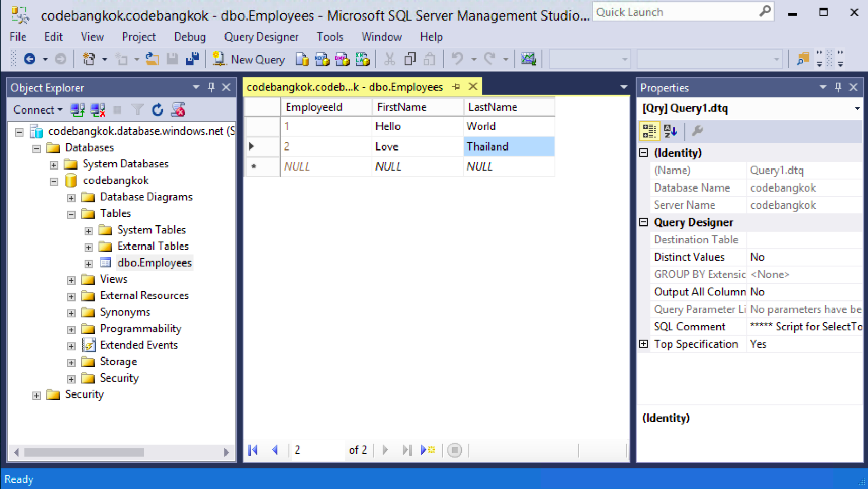Click the Save All toolbar icon

pos(193,59)
